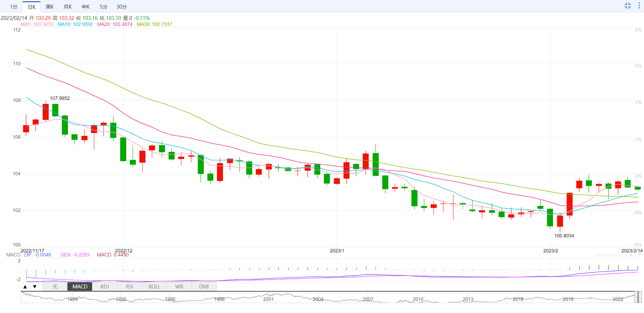Jump to 1998 on the overview timeline
644x313 pixels.
coord(219,299)
